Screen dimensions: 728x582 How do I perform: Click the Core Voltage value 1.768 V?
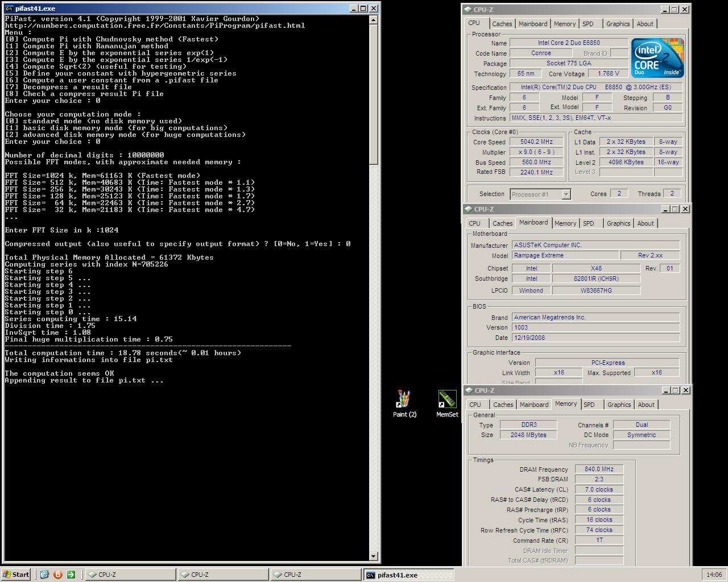(608, 74)
